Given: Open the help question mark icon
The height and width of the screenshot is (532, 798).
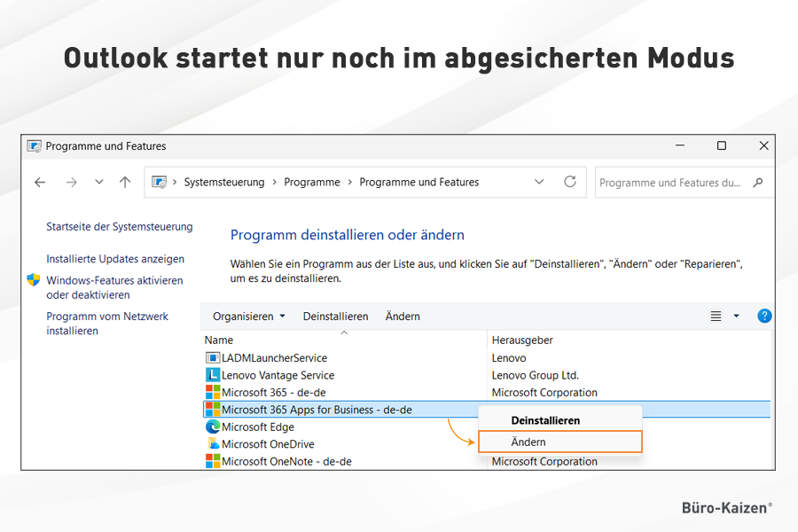Looking at the screenshot, I should 764,316.
